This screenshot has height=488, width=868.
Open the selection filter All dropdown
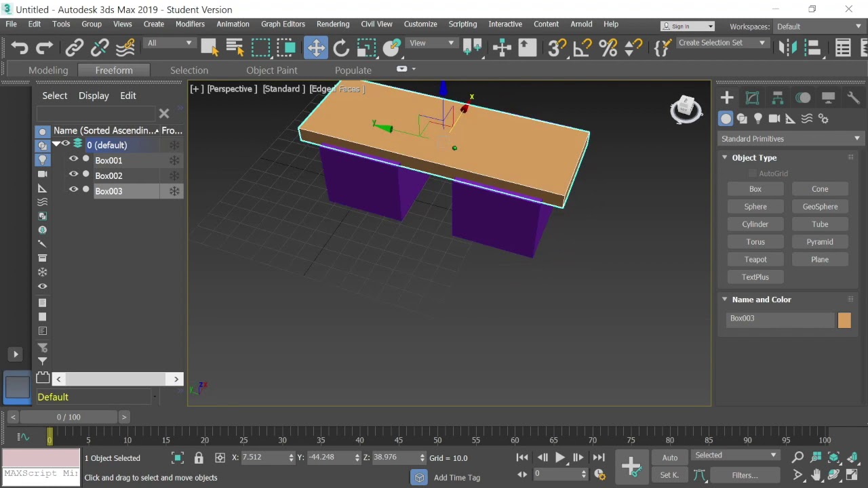click(x=170, y=43)
